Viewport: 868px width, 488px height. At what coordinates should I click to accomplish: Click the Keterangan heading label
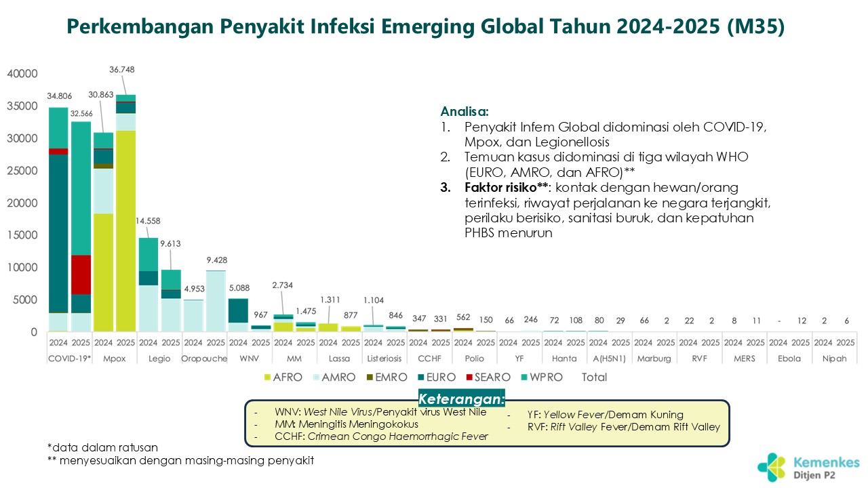[x=461, y=398]
